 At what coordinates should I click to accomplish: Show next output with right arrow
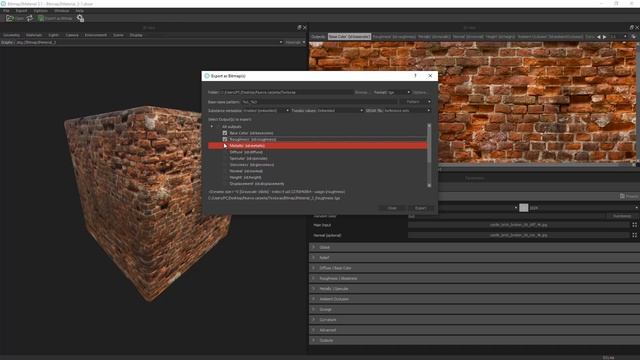[x=604, y=37]
